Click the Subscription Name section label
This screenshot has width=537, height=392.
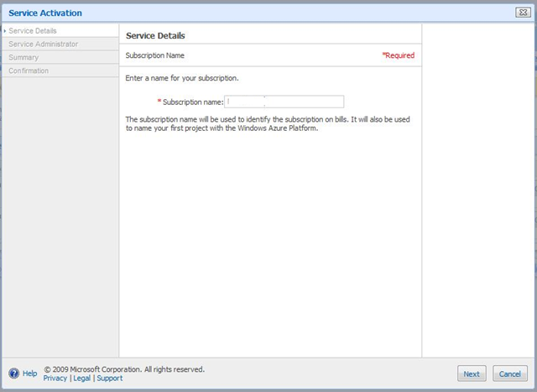[x=154, y=55]
